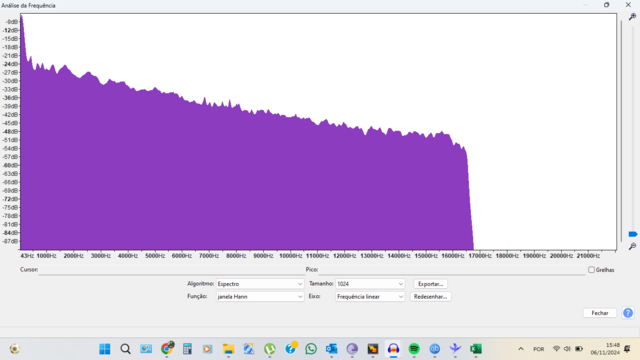The image size is (640, 360).
Task: Open Wi-Fi network settings in system tray
Action: [x=556, y=349]
